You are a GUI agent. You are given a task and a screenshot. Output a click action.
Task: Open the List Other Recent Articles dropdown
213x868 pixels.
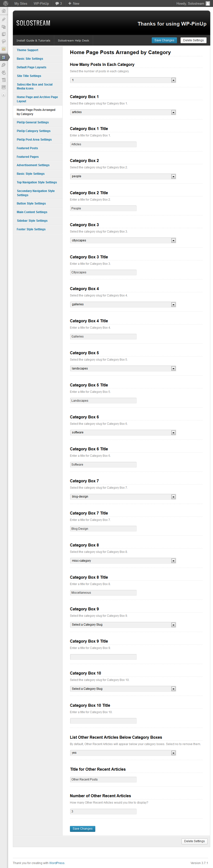(123, 753)
